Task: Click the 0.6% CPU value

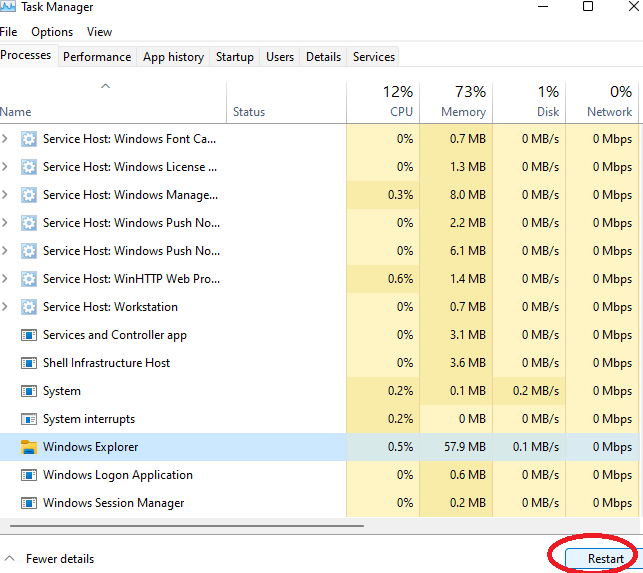Action: [400, 279]
